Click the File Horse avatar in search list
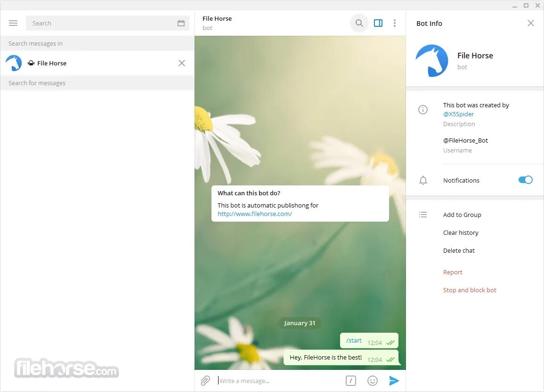This screenshot has width=544, height=392. (14, 63)
